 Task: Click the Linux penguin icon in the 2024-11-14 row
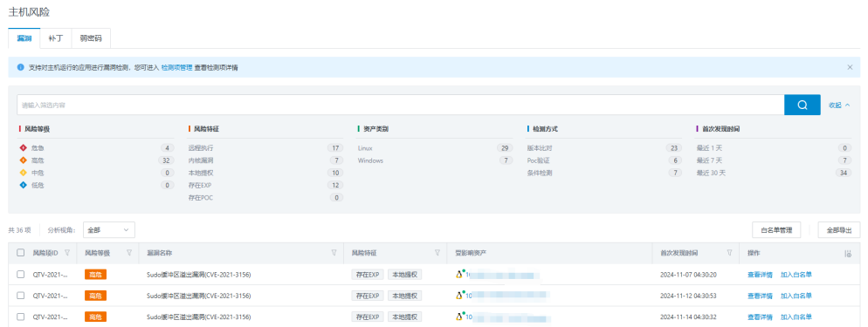pyautogui.click(x=459, y=317)
